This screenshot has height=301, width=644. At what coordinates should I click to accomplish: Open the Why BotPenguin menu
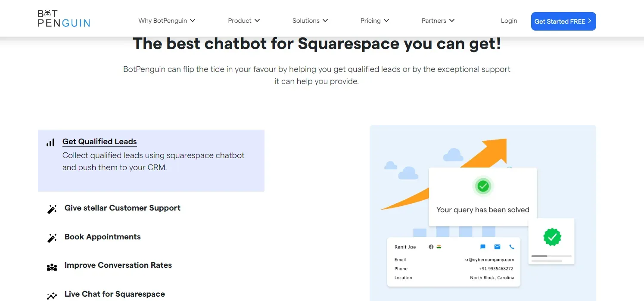pyautogui.click(x=167, y=21)
